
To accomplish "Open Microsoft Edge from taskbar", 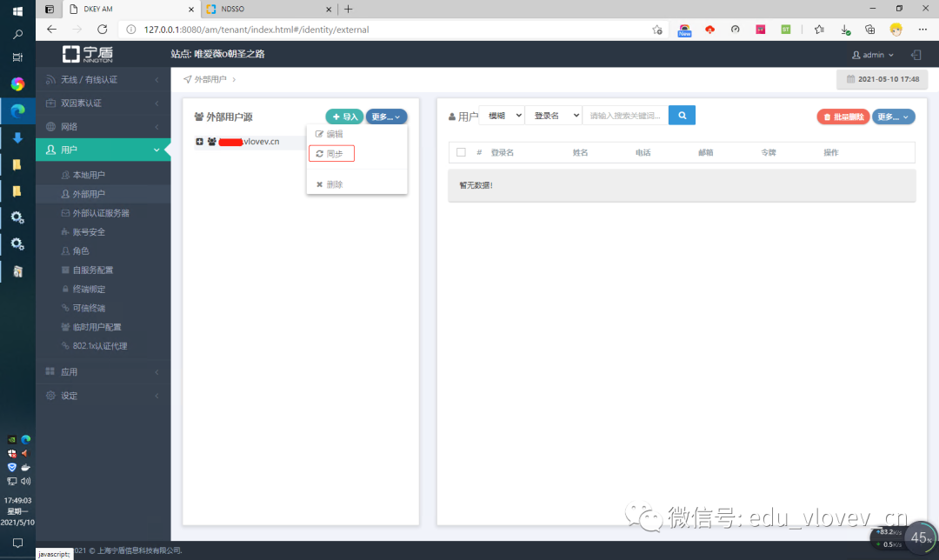I will pyautogui.click(x=17, y=110).
